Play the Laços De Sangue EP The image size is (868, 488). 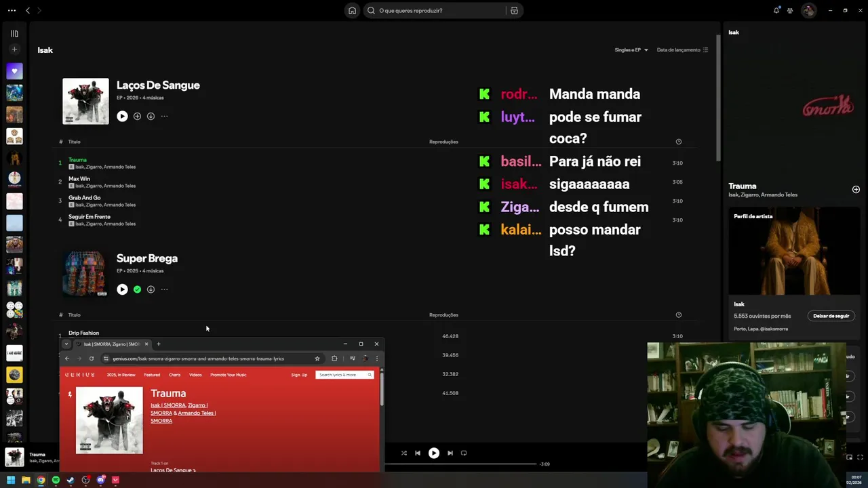[122, 116]
